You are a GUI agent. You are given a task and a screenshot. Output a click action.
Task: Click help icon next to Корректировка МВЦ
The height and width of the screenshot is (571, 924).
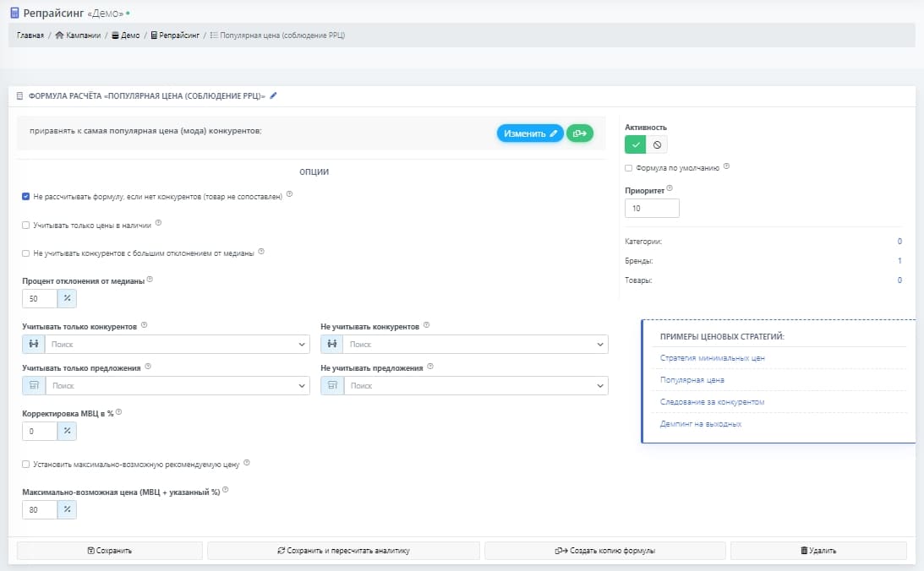tap(118, 412)
